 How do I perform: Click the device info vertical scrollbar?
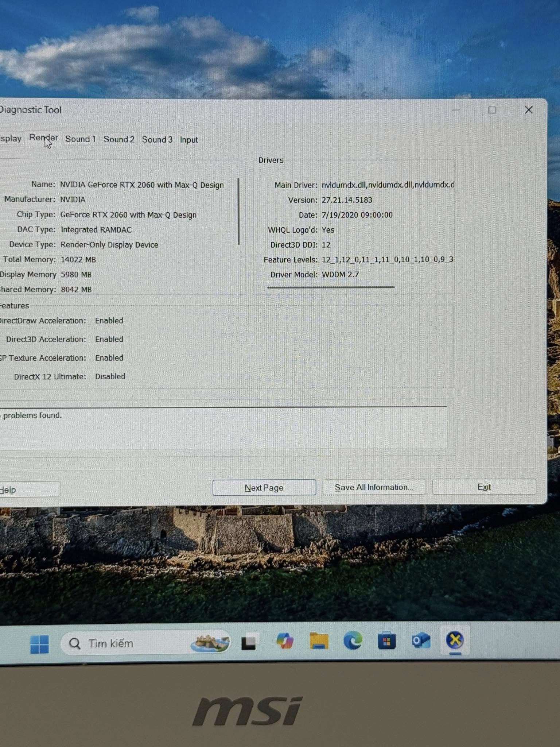(x=238, y=212)
